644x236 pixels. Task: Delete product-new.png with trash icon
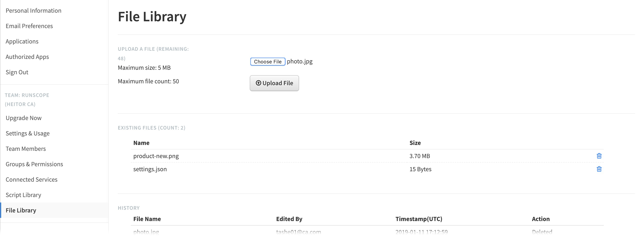(x=599, y=156)
